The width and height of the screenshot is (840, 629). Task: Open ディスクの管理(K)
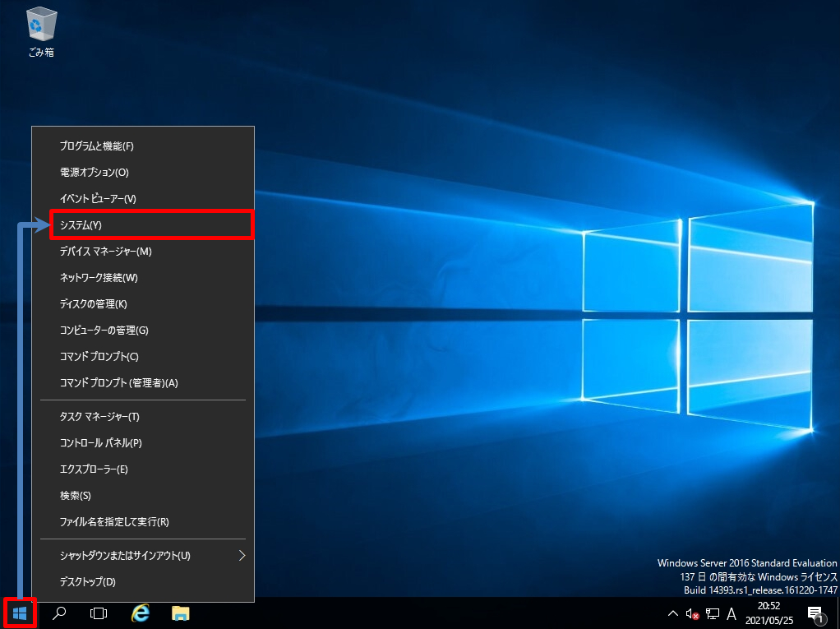[143, 303]
